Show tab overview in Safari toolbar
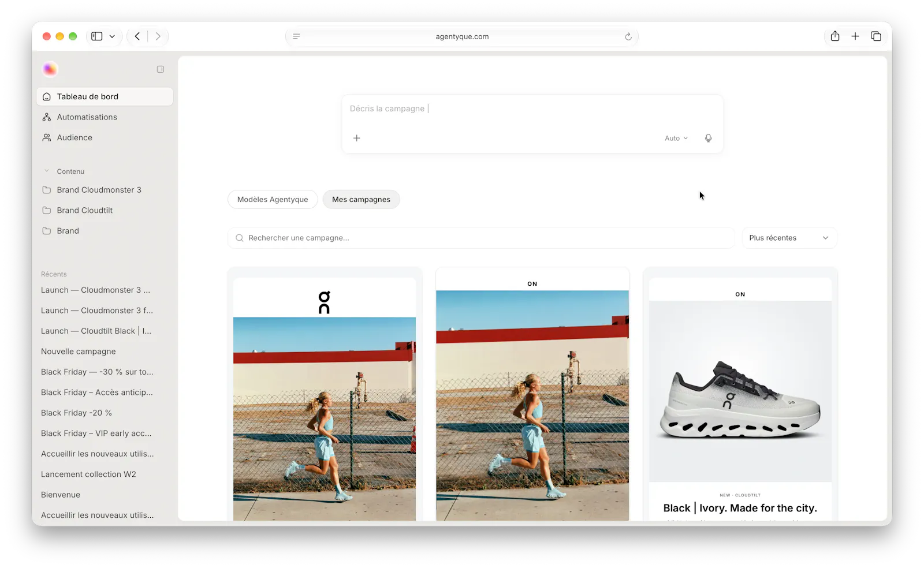This screenshot has height=568, width=924. 876,36
